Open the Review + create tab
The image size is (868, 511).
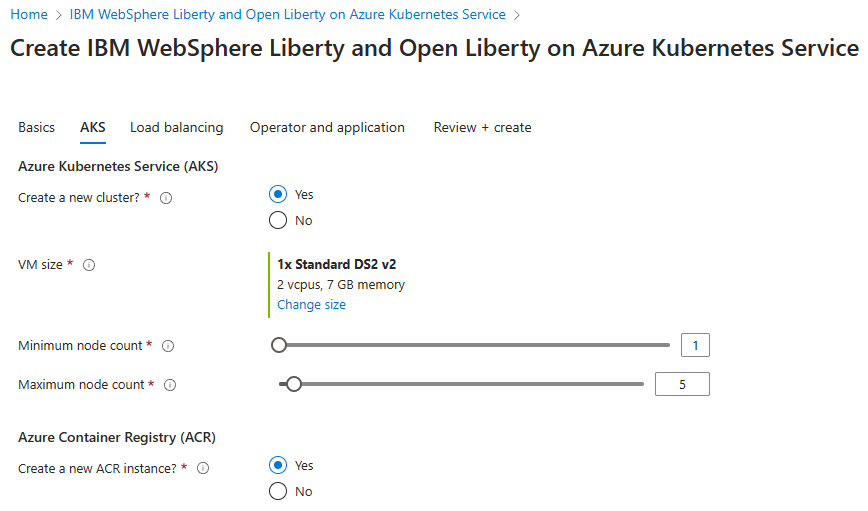coord(482,128)
